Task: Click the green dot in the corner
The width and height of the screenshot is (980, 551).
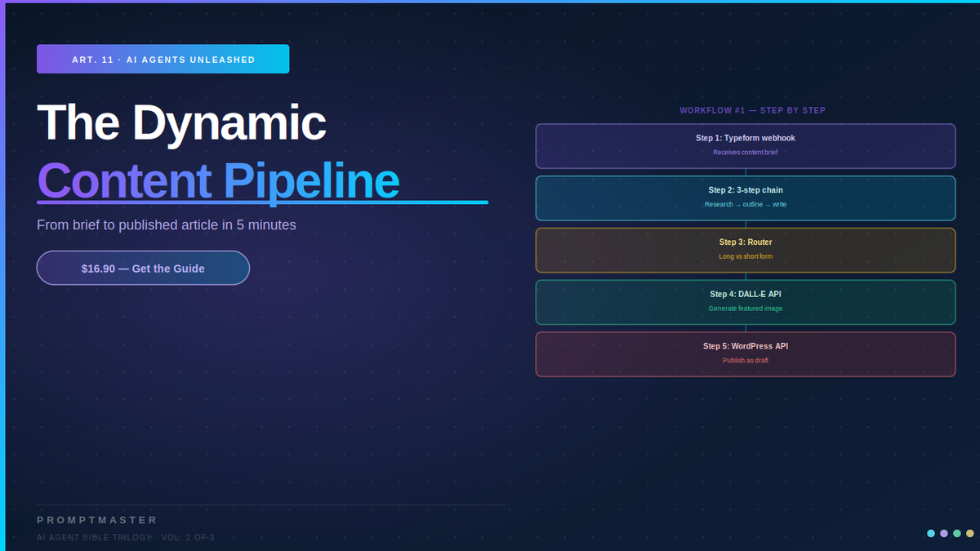Action: point(957,533)
